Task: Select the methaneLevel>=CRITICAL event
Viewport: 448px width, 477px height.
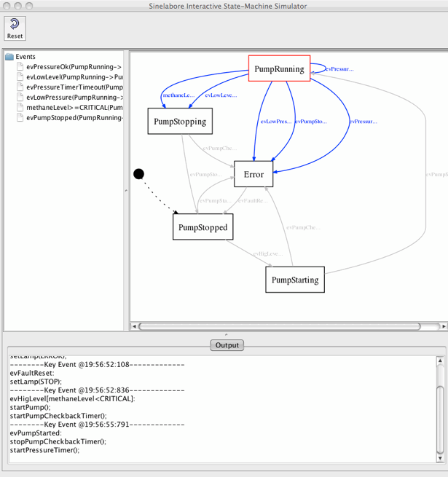Action: click(74, 107)
